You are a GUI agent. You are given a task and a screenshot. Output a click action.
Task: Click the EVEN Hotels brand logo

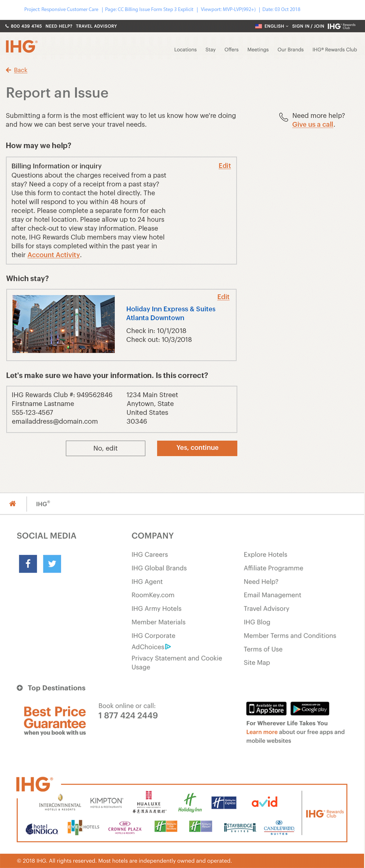(x=84, y=827)
